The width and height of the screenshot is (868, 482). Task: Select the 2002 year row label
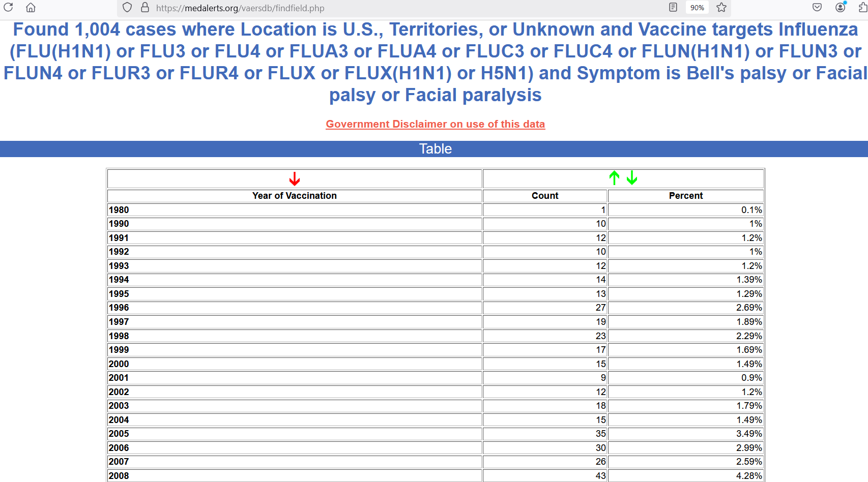(x=119, y=392)
